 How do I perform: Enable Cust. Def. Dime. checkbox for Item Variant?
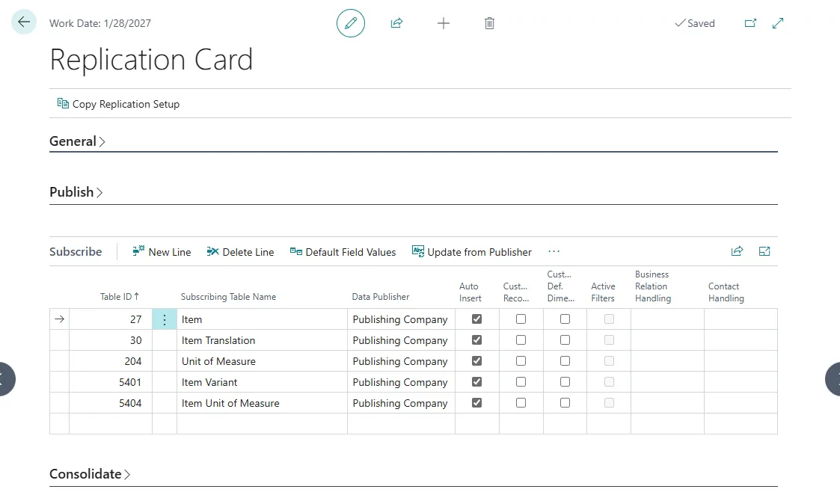point(565,382)
